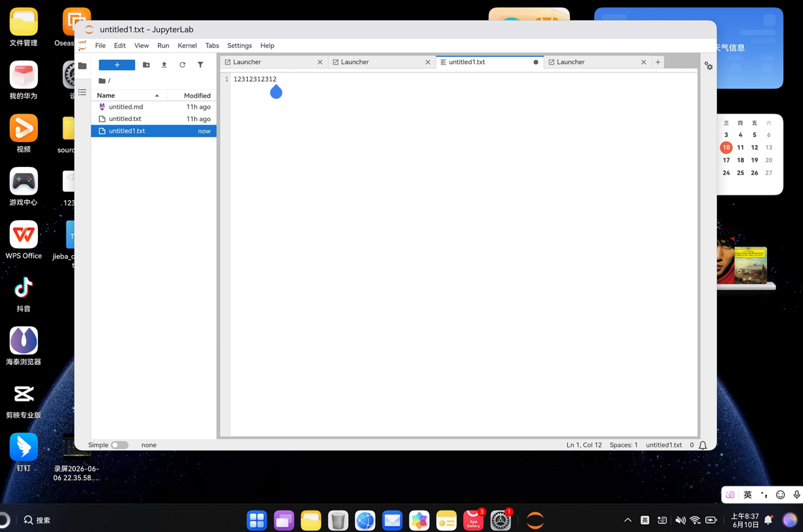Screen dimensions: 803x532
Task: Click the input method 英 button
Action: tap(748, 494)
